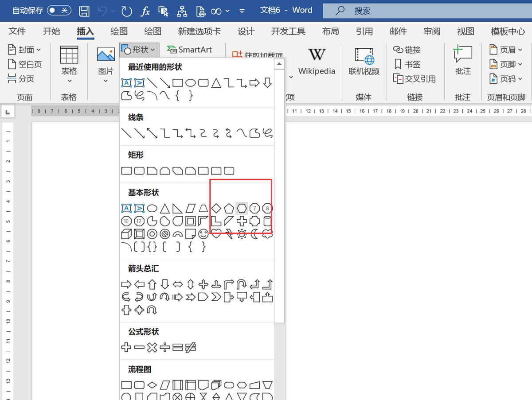The height and width of the screenshot is (400, 532).
Task: Click the shapes gallery scroll-up arrow
Action: tap(279, 64)
